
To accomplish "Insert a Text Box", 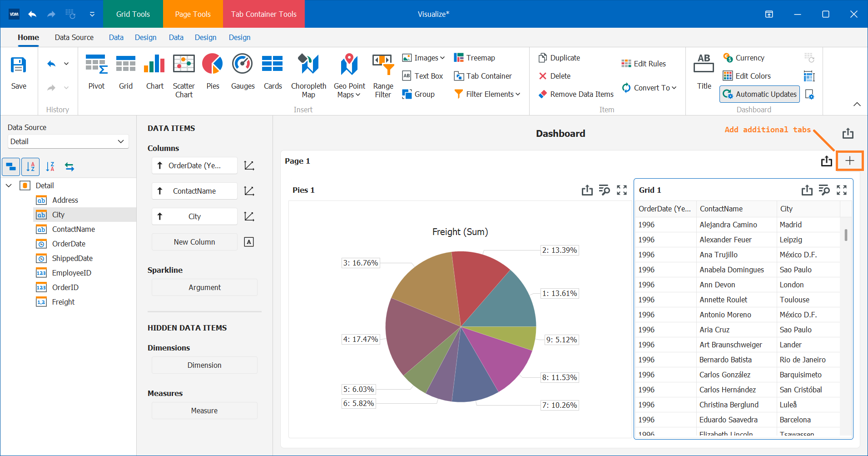I will (x=422, y=76).
